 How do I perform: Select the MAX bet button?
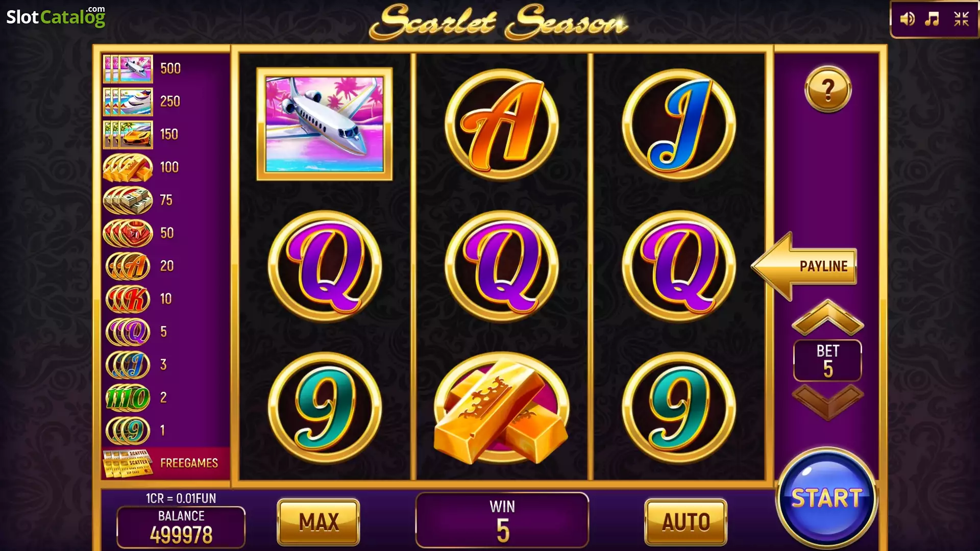[318, 522]
